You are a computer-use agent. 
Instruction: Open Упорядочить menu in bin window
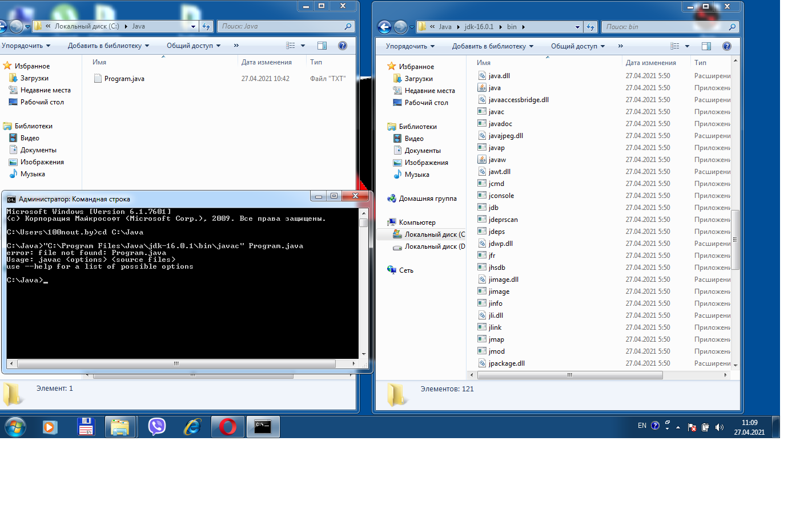410,46
